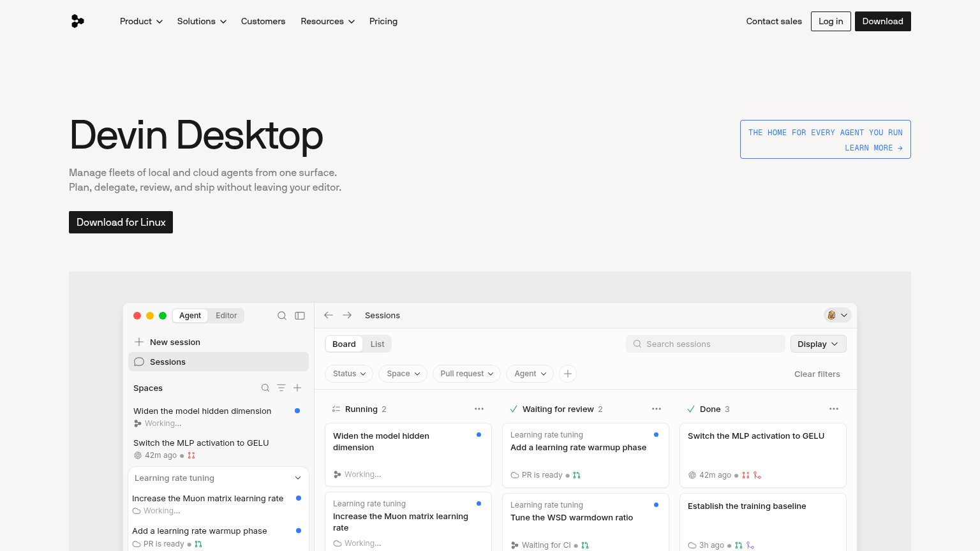Viewport: 980px width, 551px height.
Task: Switch to Agent mode in the app title bar
Action: click(190, 316)
